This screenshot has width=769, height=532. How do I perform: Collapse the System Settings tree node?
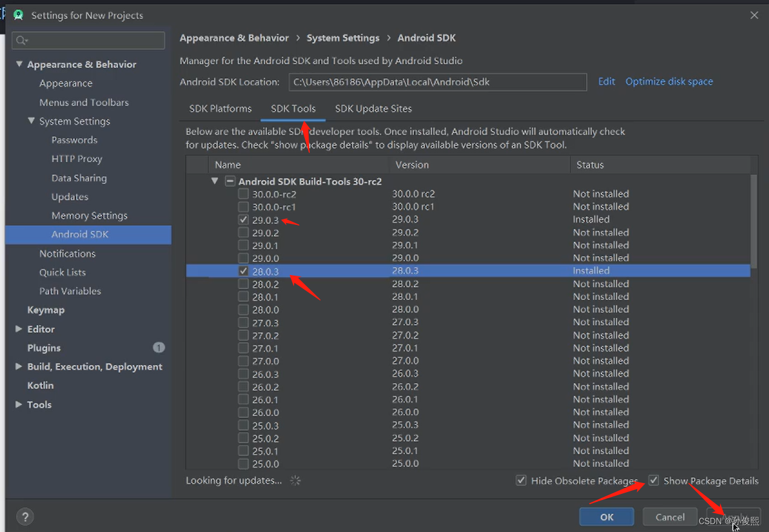[x=31, y=121]
